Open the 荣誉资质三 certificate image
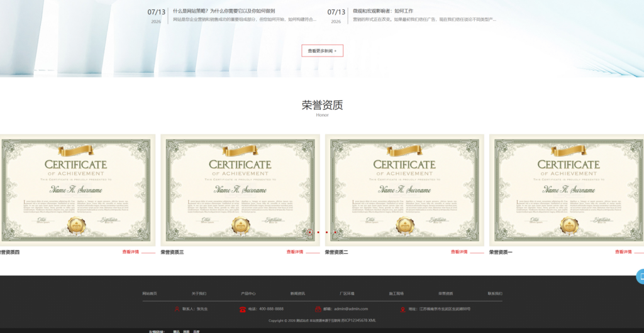This screenshot has width=644, height=333. click(240, 190)
